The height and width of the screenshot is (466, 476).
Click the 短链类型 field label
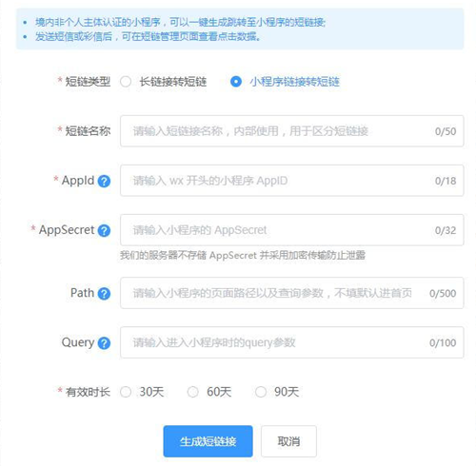pos(88,82)
